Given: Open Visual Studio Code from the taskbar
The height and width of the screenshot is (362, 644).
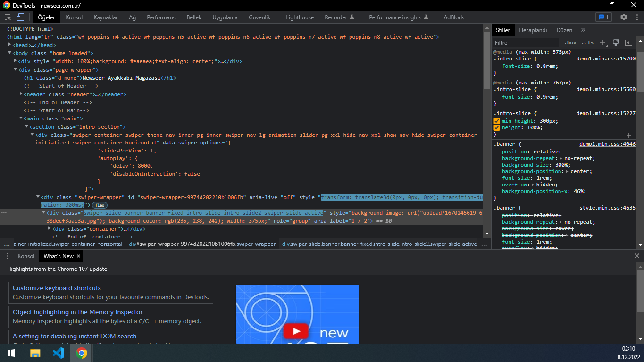Looking at the screenshot, I should (x=59, y=353).
